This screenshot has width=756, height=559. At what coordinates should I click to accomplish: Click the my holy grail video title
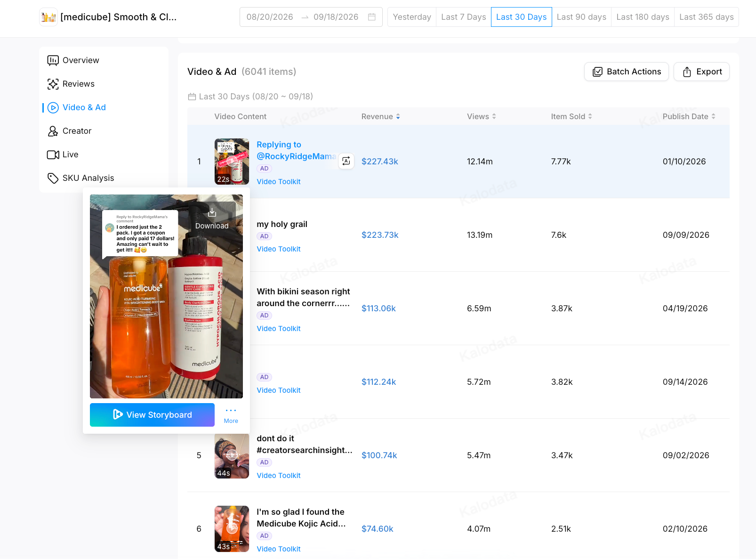coord(282,224)
